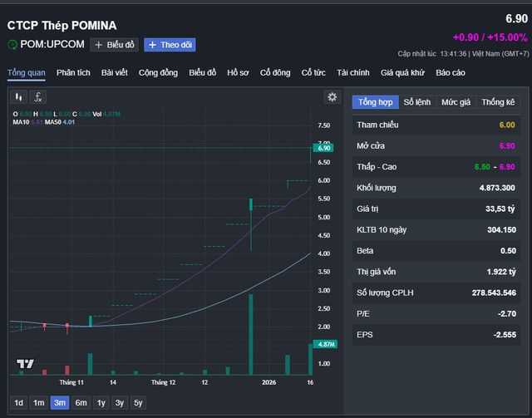Select the 5y chart period

click(x=139, y=402)
